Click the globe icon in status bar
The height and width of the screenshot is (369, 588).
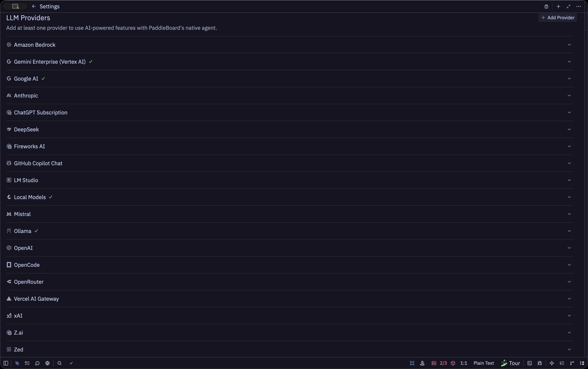coord(47,363)
